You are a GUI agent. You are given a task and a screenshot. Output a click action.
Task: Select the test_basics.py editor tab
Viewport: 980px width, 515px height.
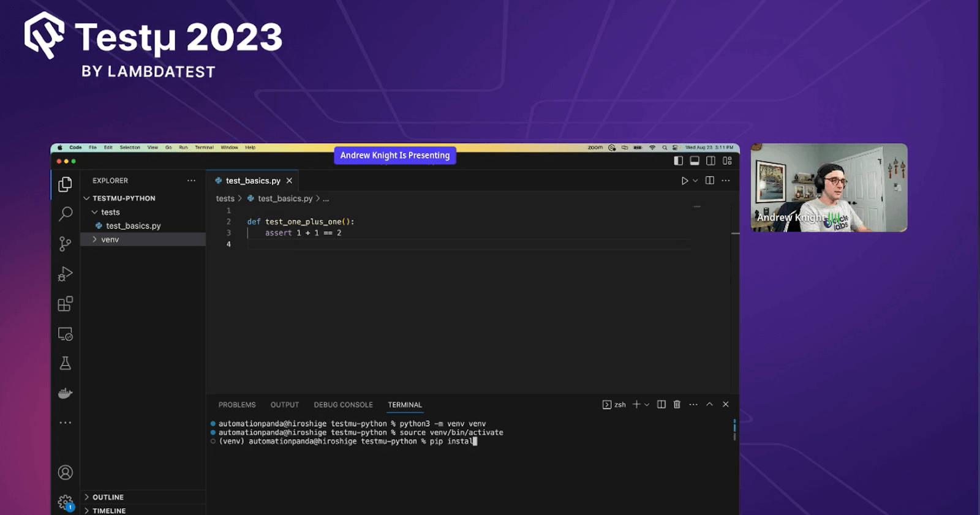pyautogui.click(x=252, y=181)
